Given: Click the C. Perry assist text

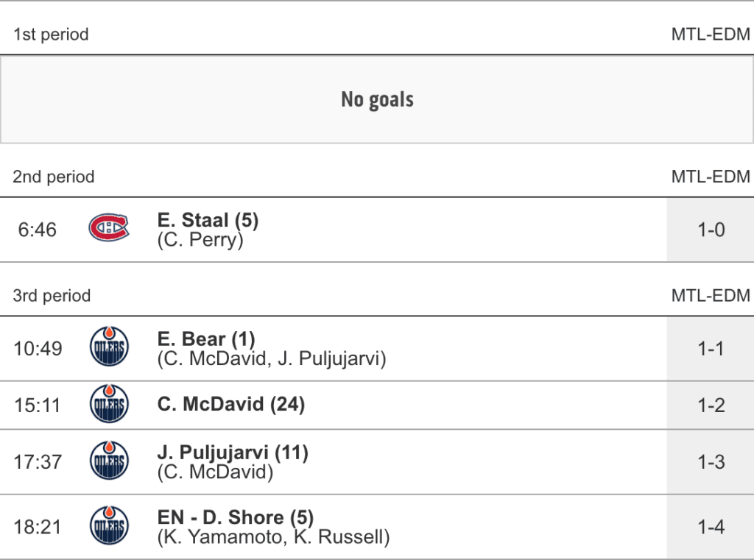Looking at the screenshot, I should pos(200,240).
